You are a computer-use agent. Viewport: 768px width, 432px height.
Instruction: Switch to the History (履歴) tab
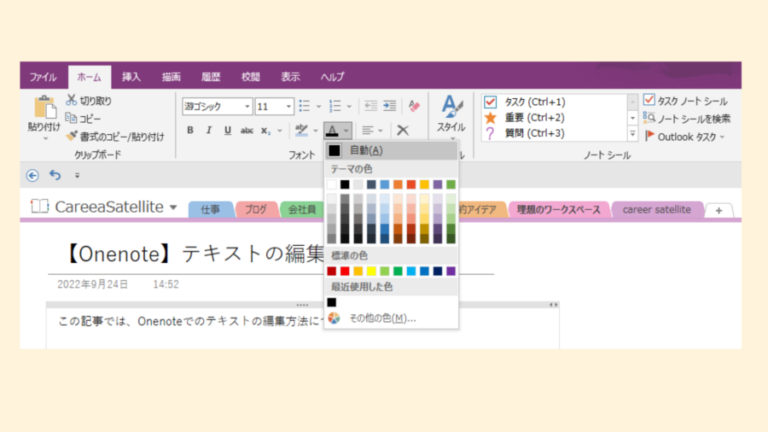click(211, 77)
